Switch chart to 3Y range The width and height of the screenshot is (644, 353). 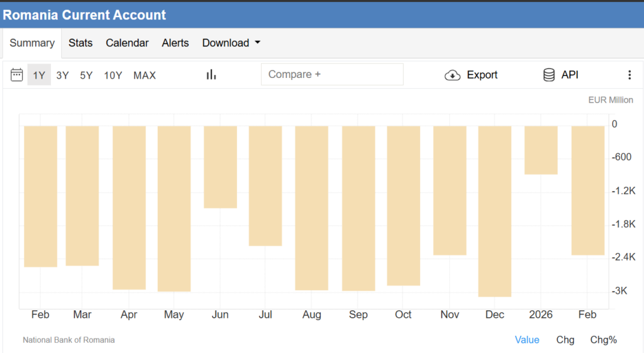tap(62, 76)
